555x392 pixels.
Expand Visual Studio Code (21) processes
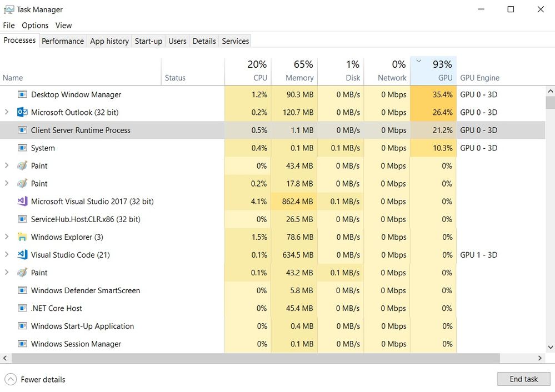[6, 254]
